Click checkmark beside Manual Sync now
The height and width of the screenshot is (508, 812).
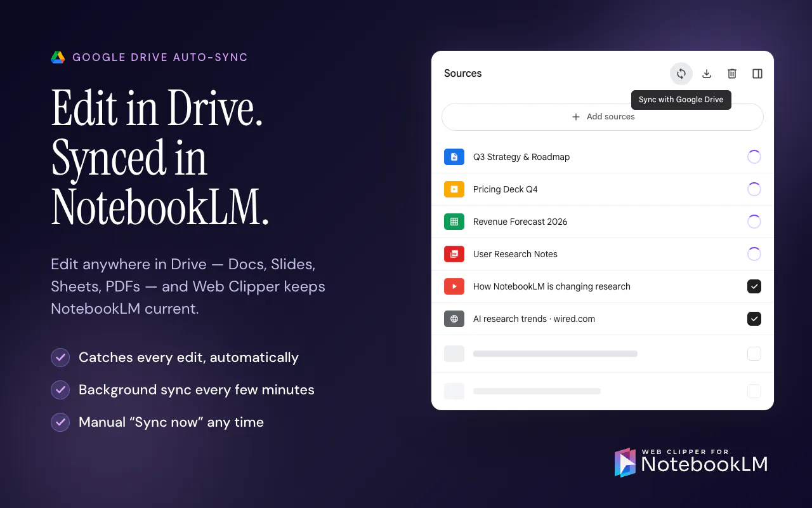click(60, 422)
